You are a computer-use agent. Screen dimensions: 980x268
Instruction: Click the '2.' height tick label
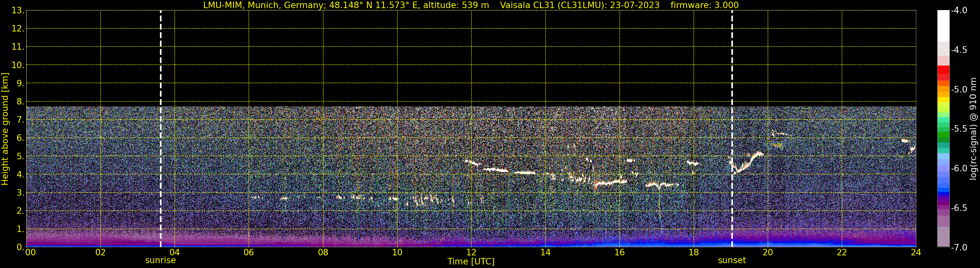point(20,211)
